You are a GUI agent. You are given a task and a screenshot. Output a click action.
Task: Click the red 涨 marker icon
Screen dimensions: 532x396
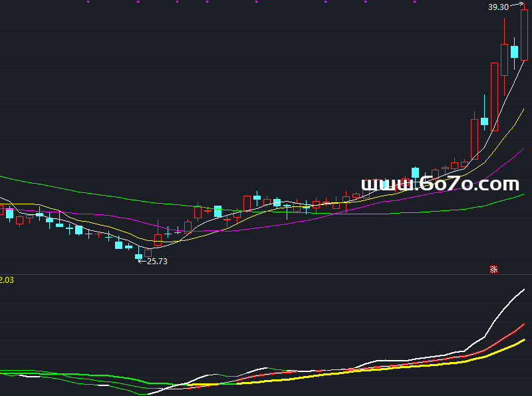click(493, 270)
